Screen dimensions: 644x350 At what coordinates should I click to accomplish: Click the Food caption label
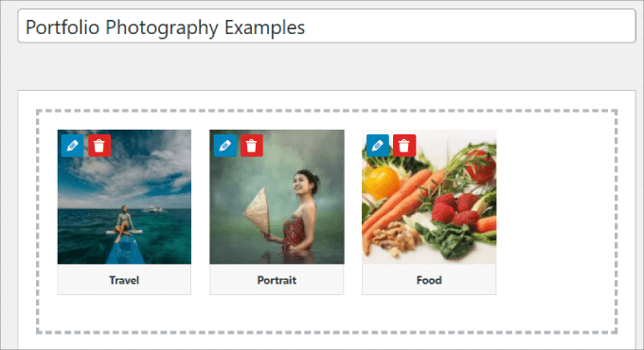coord(429,280)
